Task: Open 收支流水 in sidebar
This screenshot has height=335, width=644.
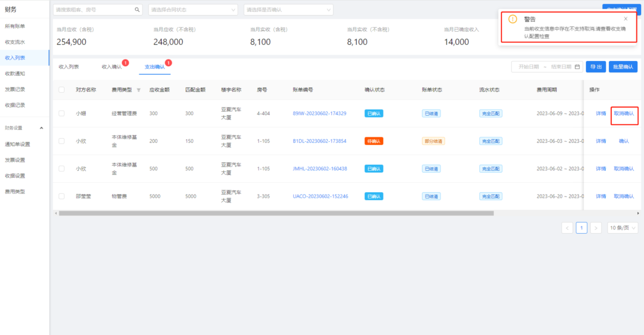Action: pos(15,42)
